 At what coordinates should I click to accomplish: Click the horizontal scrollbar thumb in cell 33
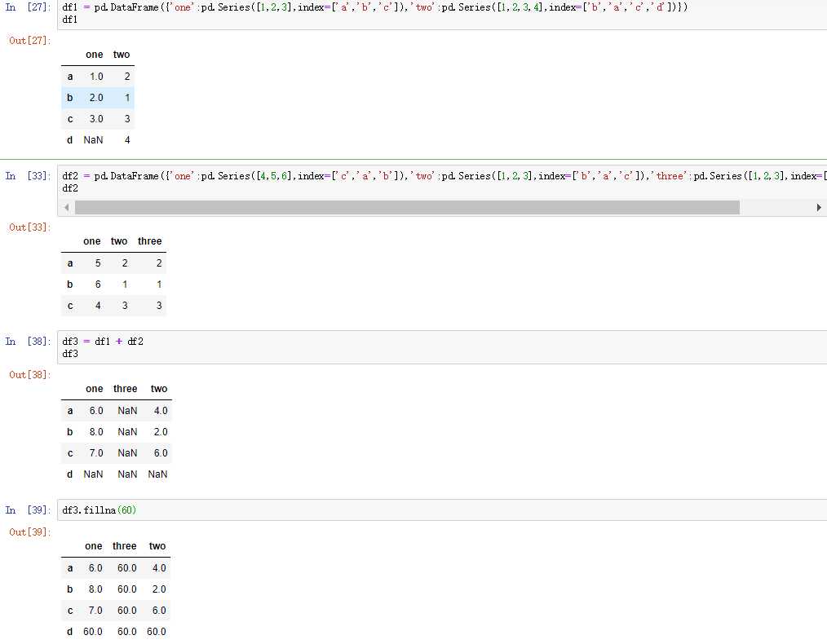pos(407,208)
